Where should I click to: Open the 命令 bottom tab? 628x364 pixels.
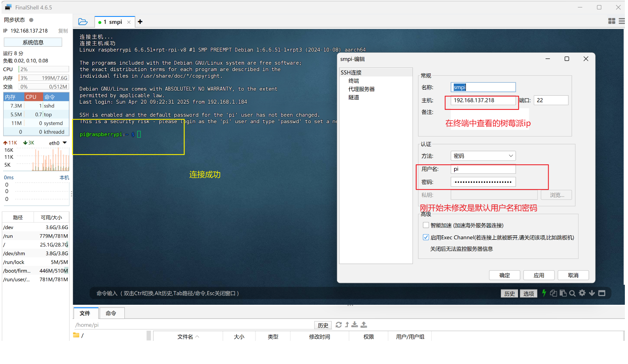[111, 313]
